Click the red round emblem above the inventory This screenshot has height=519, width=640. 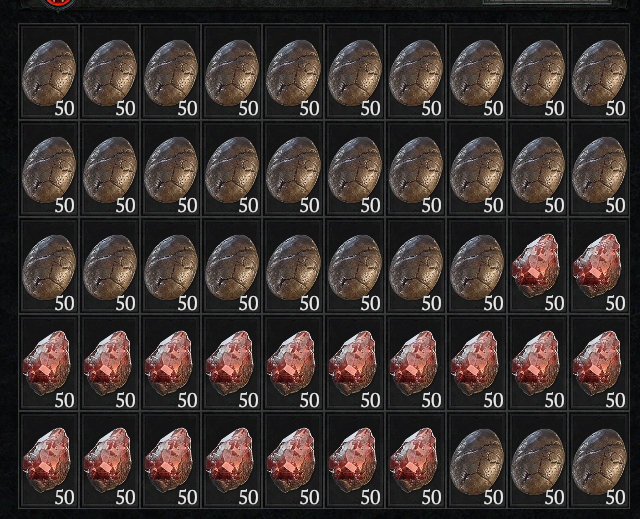58,3
